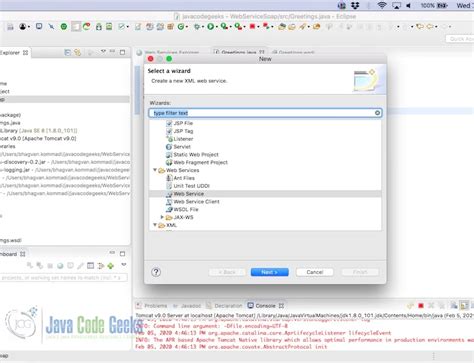The image size is (474, 363).
Task: Click the Next button in wizard
Action: coord(270,272)
